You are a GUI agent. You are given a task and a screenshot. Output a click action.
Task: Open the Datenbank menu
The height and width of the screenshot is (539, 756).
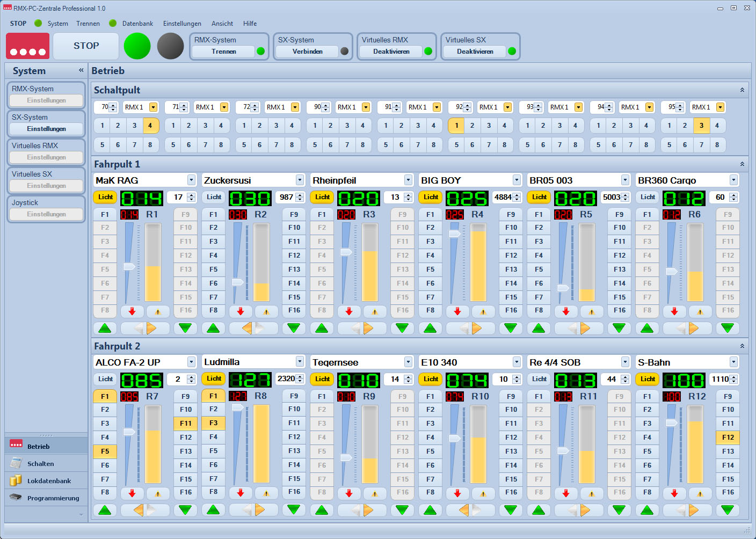tap(137, 24)
